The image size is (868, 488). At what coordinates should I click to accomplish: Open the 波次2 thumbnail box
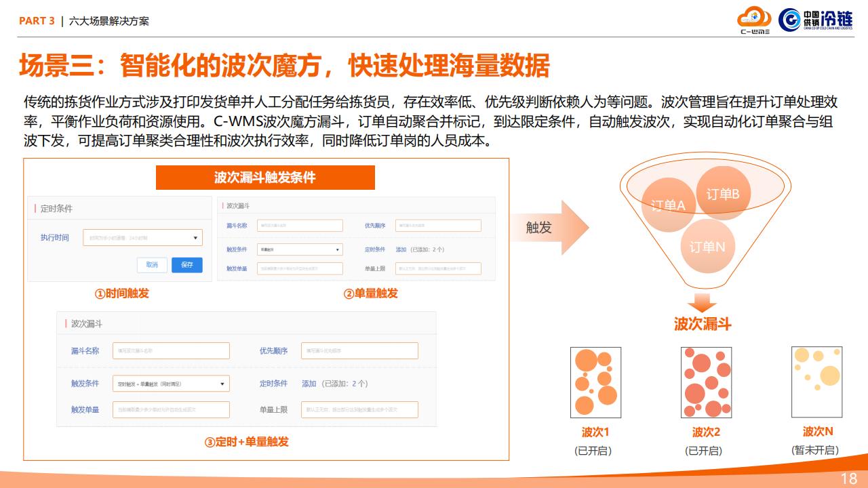pos(706,382)
